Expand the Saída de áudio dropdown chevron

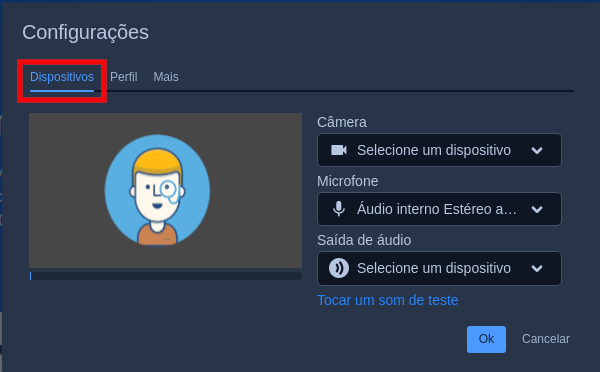[x=537, y=269]
